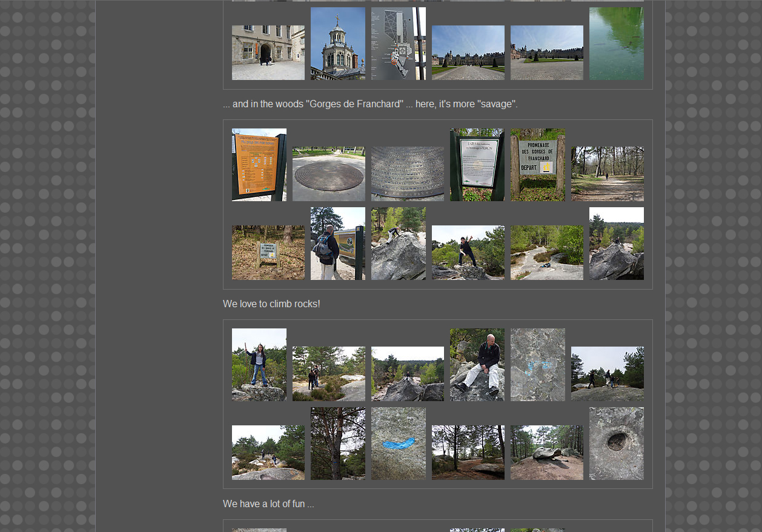View the forest trail with boulders thumbnail
This screenshot has height=532, width=762.
[468, 453]
